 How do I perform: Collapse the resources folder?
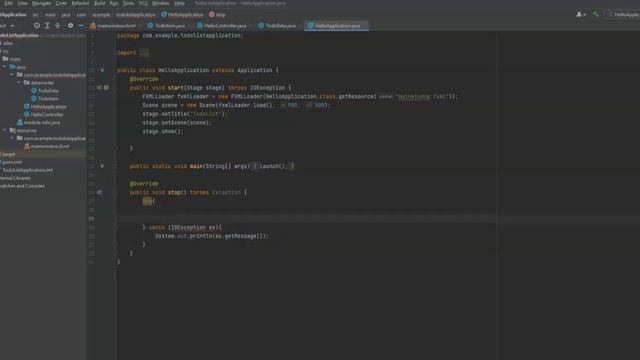4,130
